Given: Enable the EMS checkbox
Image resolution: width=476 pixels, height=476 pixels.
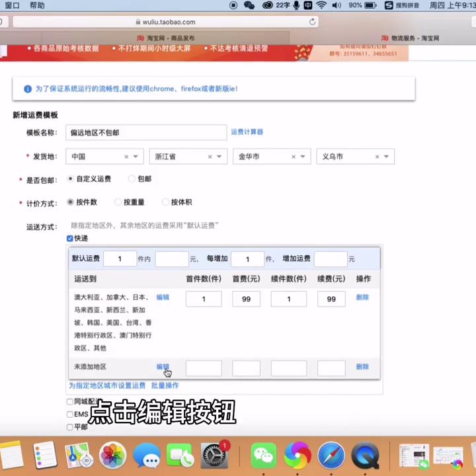Looking at the screenshot, I should click(x=70, y=414).
